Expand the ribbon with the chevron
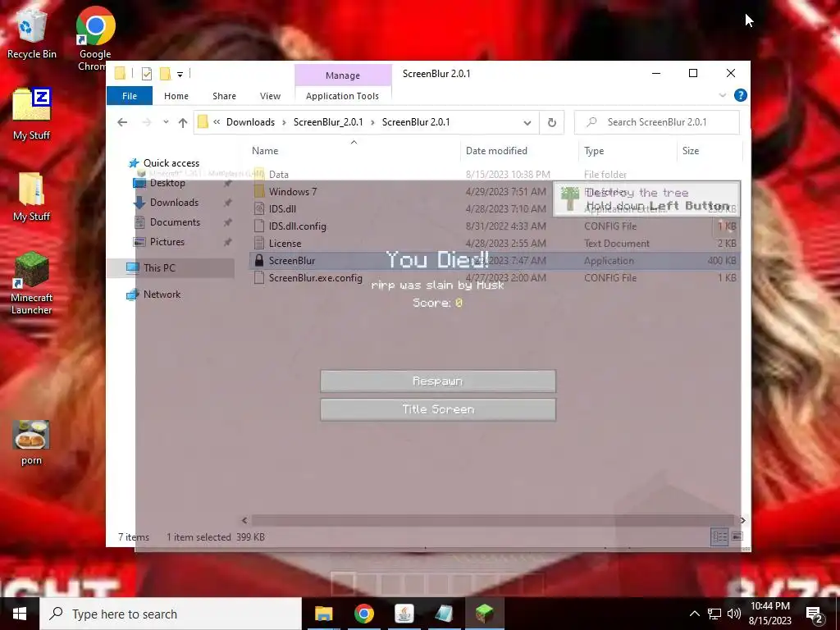This screenshot has height=630, width=840. (722, 95)
